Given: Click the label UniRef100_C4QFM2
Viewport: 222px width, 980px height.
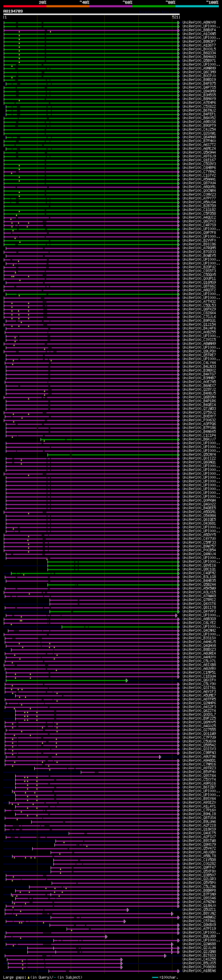Looking at the screenshot, I should click(x=199, y=573).
